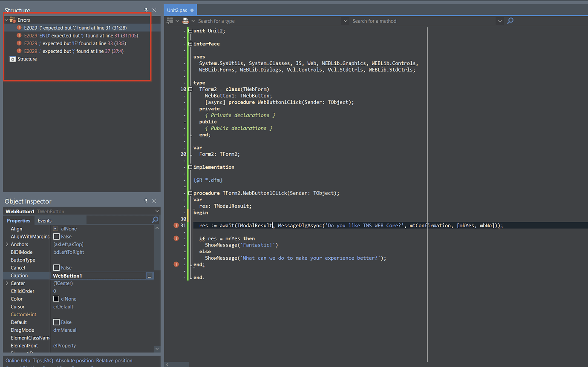588x367 pixels.
Task: Toggle the Cancel property checkbox
Action: [56, 267]
